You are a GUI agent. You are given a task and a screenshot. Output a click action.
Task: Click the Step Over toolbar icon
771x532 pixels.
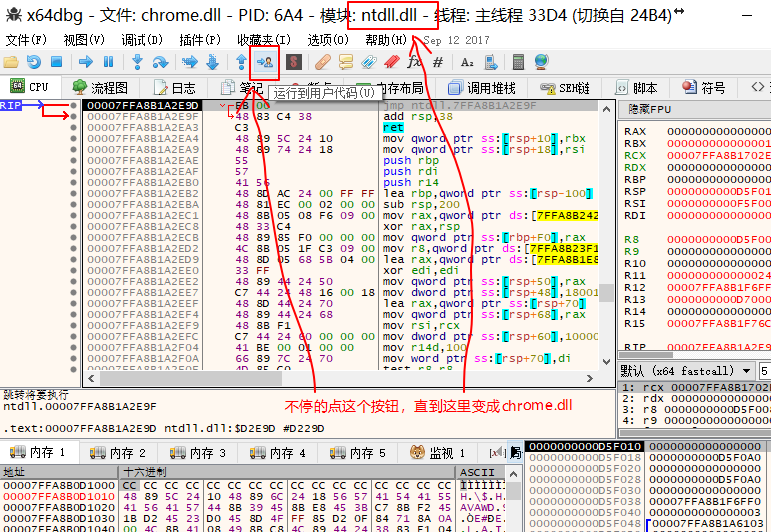click(x=160, y=62)
